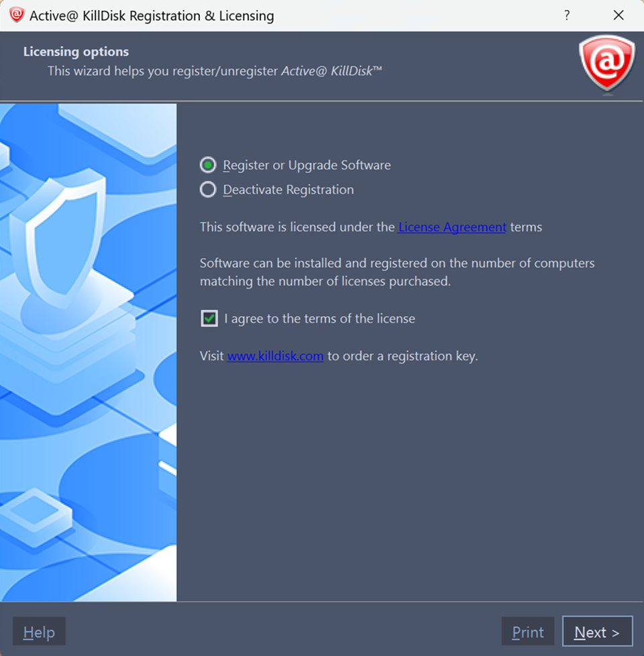This screenshot has height=656, width=644.
Task: Open the License Agreement link
Action: 452,227
